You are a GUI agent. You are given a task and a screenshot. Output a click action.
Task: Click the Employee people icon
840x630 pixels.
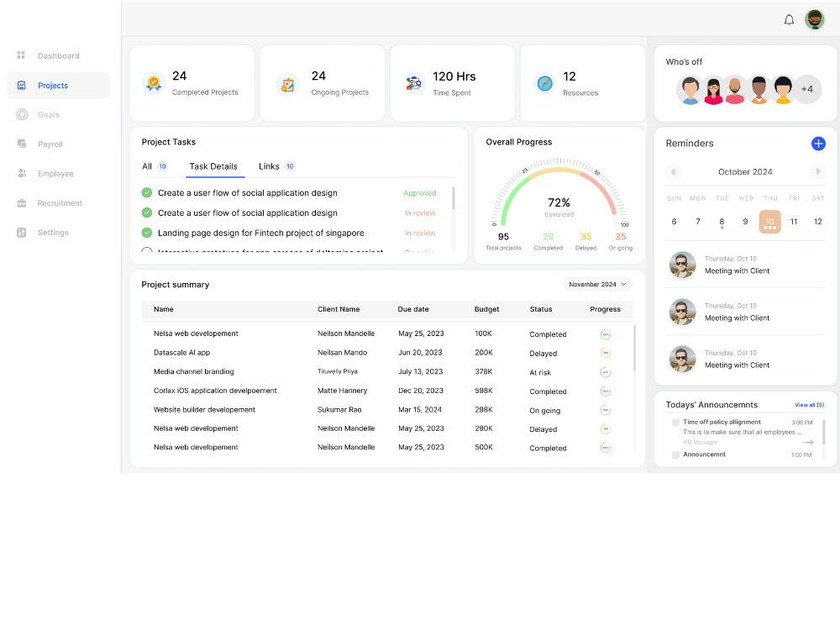22,173
